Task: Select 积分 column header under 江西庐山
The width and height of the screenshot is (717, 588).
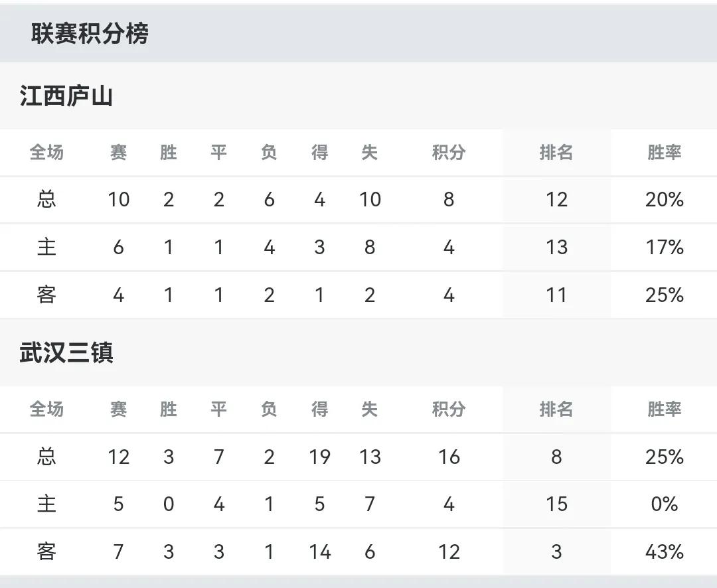Action: (449, 153)
